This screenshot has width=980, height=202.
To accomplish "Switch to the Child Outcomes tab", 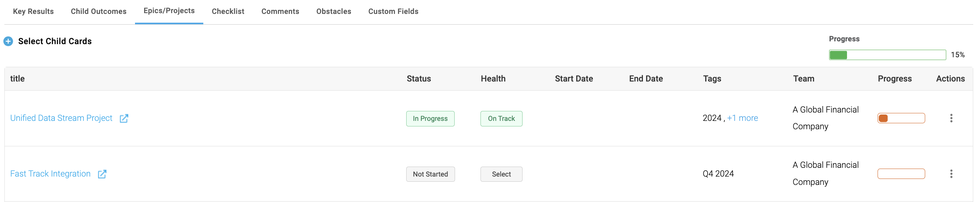I will click(x=98, y=12).
